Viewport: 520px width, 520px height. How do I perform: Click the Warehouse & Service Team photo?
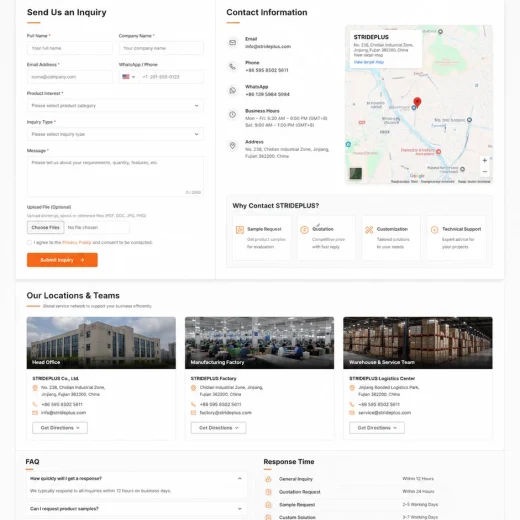point(418,343)
